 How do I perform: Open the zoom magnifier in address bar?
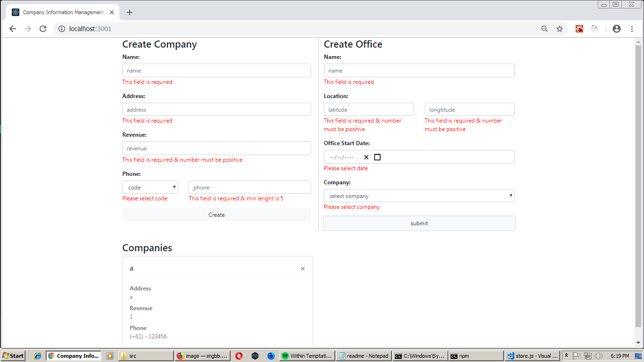(x=545, y=29)
